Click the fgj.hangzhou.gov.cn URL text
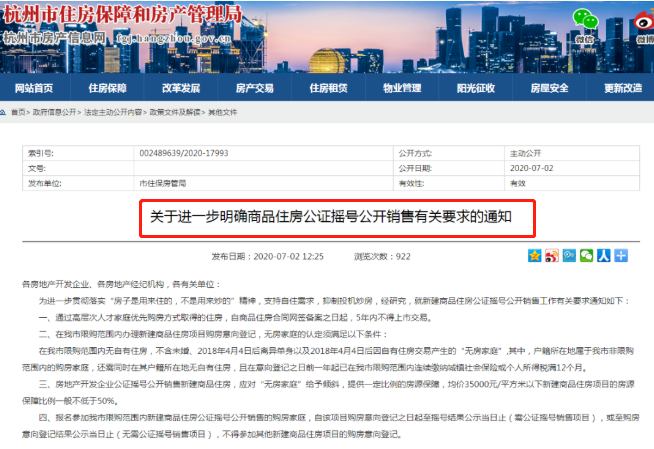Image resolution: width=654 pixels, height=449 pixels. point(174,39)
